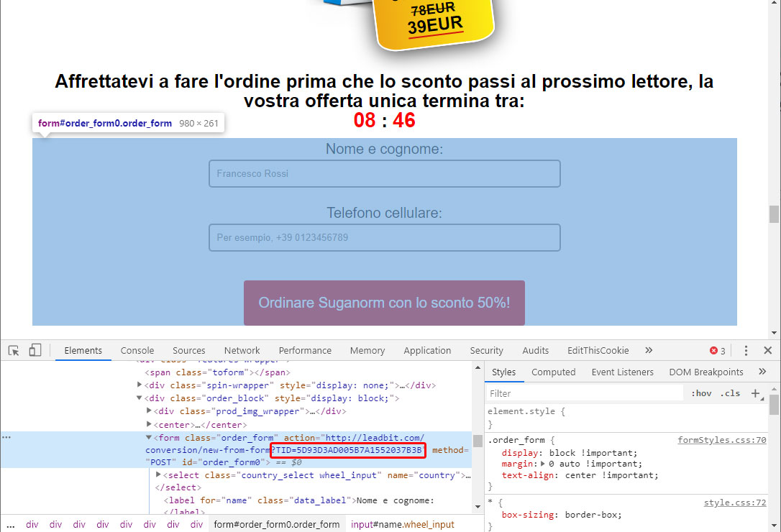
Task: Go to the Network tab
Action: click(x=242, y=351)
